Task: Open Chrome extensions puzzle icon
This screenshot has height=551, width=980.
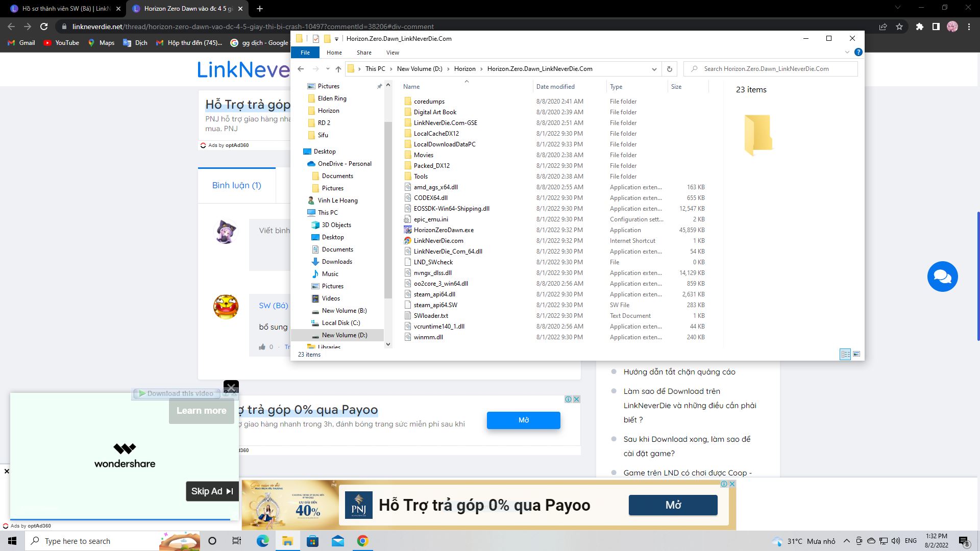Action: 919,27
